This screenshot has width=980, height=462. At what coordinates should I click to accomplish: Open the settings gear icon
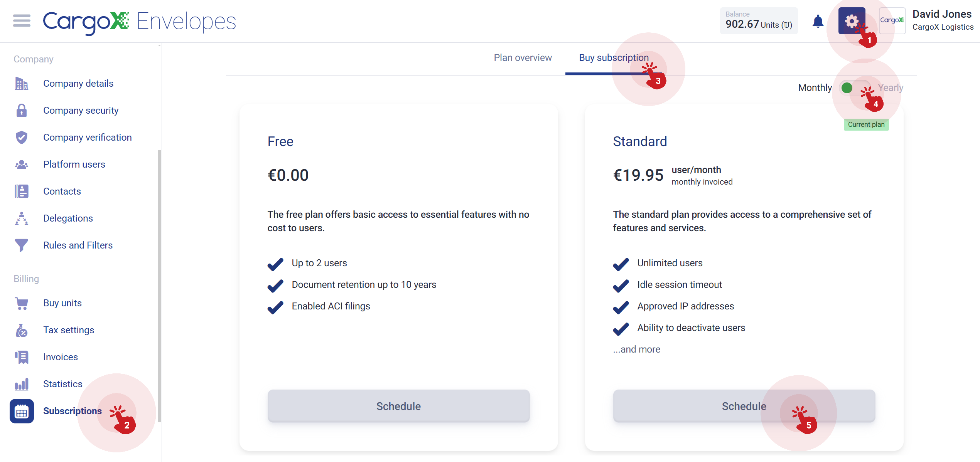click(852, 21)
